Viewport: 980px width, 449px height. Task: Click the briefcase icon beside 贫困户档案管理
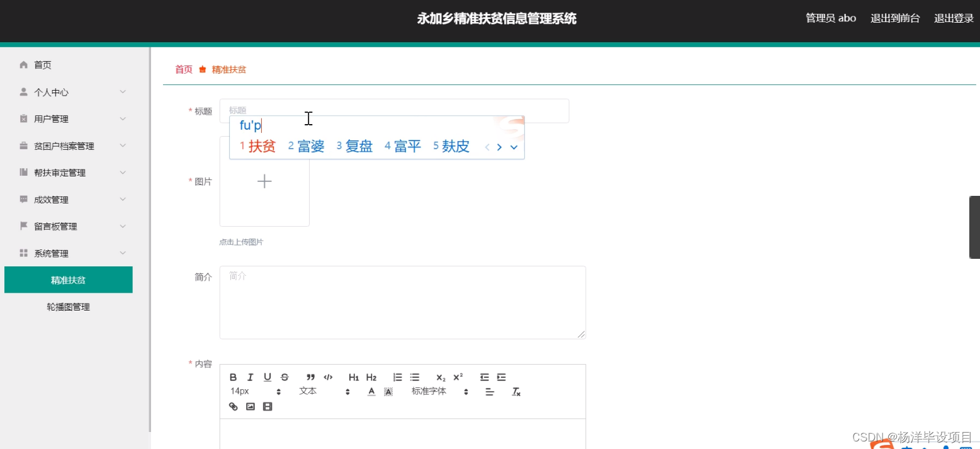pyautogui.click(x=24, y=145)
